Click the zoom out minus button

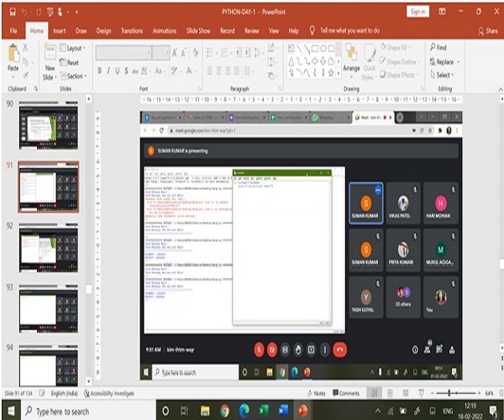click(433, 393)
